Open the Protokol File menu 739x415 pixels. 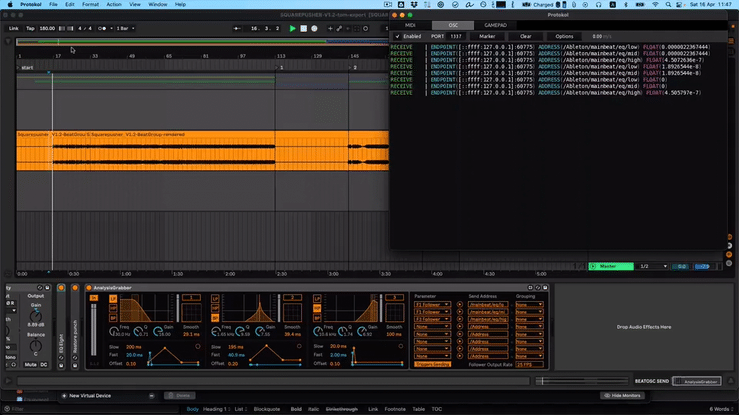point(53,4)
